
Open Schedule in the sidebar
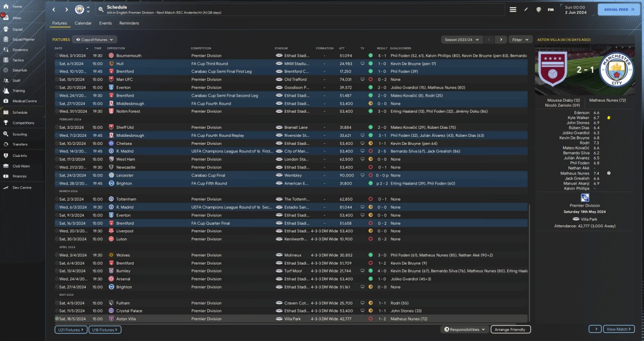(x=20, y=113)
